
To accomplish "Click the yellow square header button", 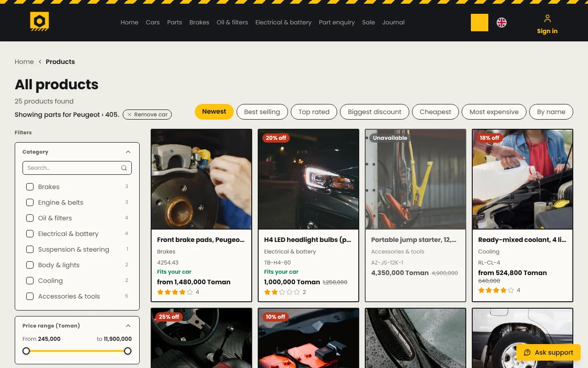I will [x=480, y=23].
